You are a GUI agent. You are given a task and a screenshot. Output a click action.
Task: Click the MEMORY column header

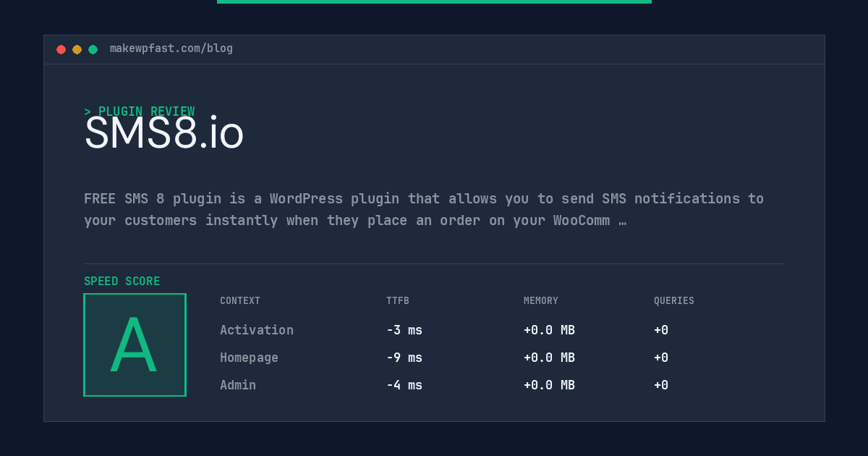point(541,301)
